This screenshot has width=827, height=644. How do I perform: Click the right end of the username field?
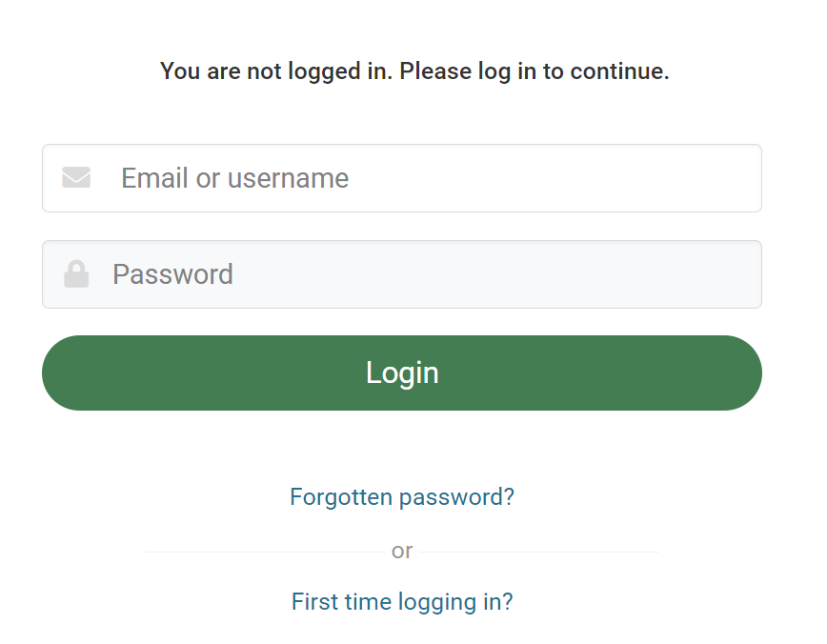coord(734,178)
